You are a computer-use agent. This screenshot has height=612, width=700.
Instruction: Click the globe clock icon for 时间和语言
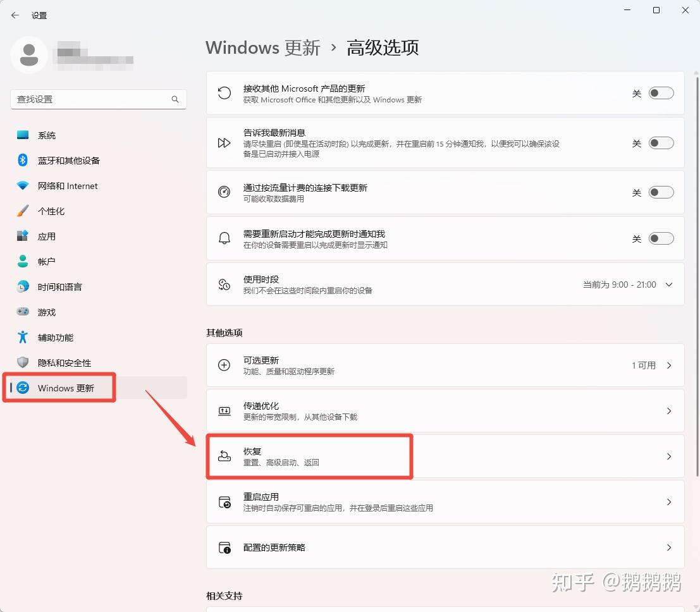point(23,286)
